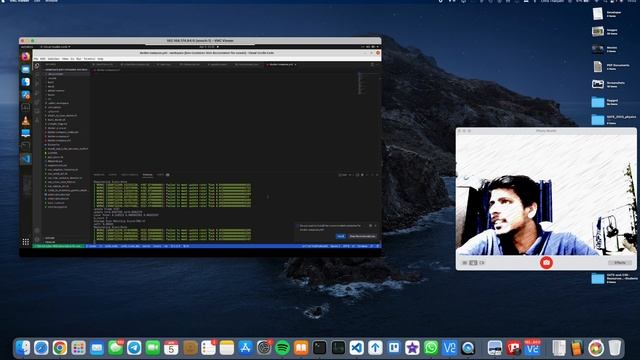Open Calendar from the dock
Viewport: 640px width, 360px height.
click(x=171, y=348)
